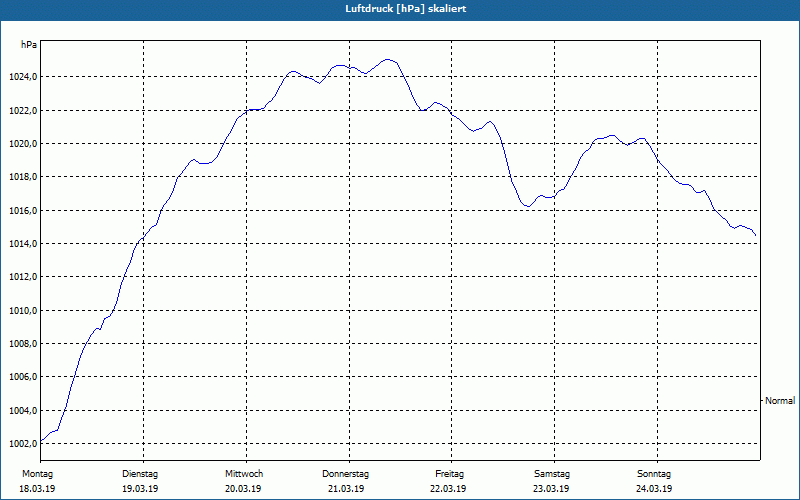This screenshot has height=500, width=800.
Task: Select the 1008,0 axis value
Action: pyautogui.click(x=23, y=344)
